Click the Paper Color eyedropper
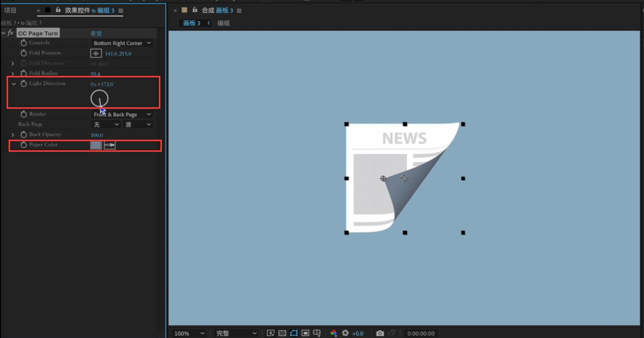This screenshot has height=338, width=644. [x=110, y=145]
